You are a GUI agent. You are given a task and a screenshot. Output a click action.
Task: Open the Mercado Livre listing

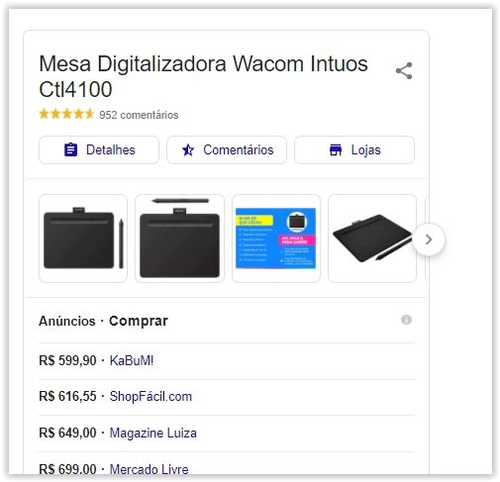pos(149,469)
